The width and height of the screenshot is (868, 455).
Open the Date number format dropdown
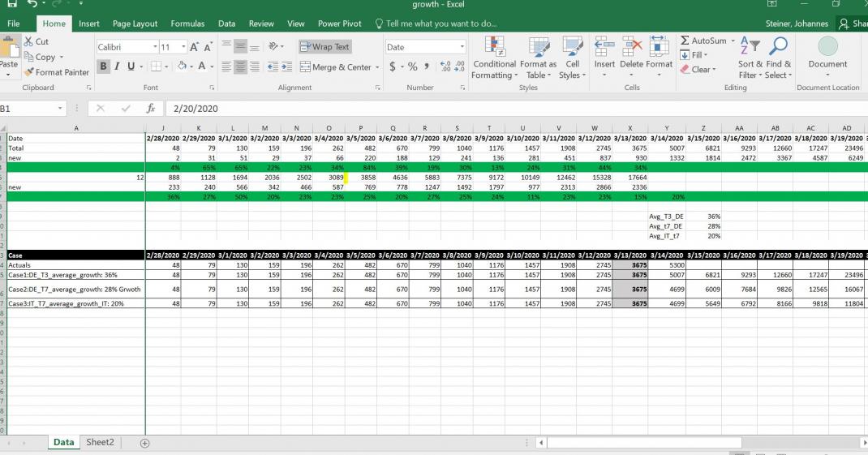[x=462, y=47]
